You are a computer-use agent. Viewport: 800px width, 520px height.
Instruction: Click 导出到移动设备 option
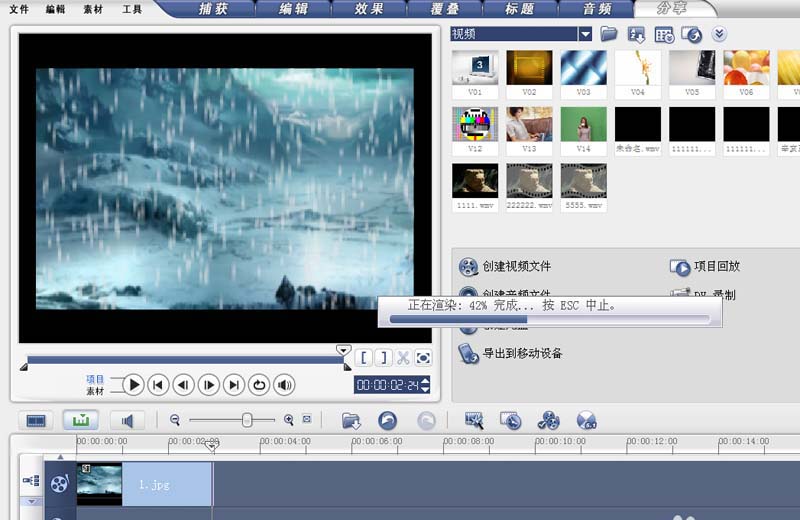[x=522, y=353]
